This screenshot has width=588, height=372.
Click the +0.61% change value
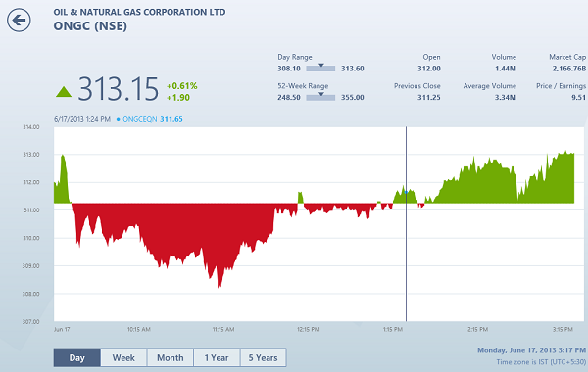[182, 86]
